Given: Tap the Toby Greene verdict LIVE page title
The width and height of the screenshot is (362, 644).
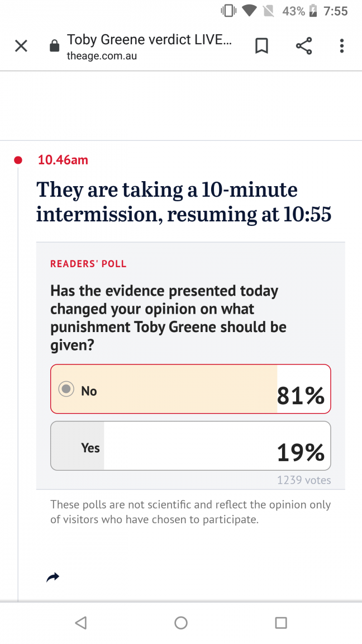Looking at the screenshot, I should click(149, 40).
